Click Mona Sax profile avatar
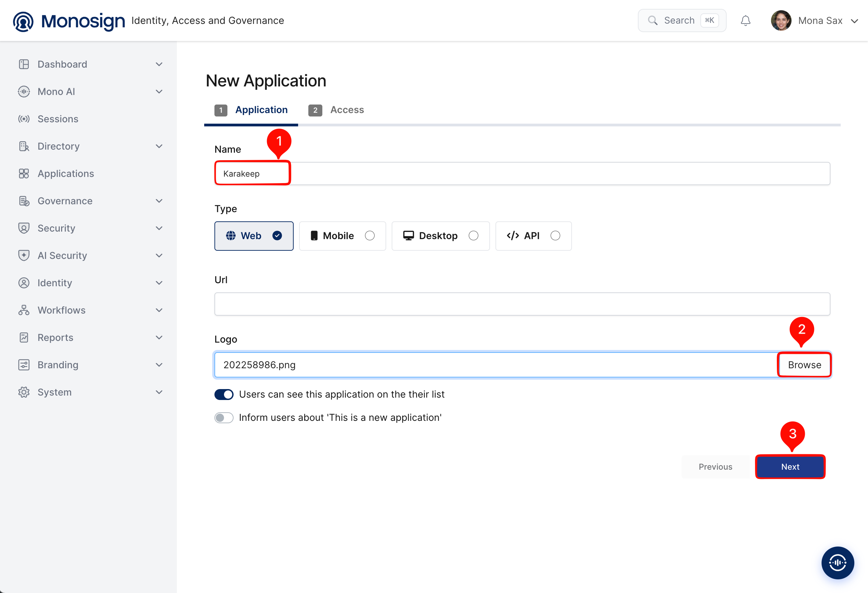Screen dimensions: 868x593 click(x=781, y=20)
